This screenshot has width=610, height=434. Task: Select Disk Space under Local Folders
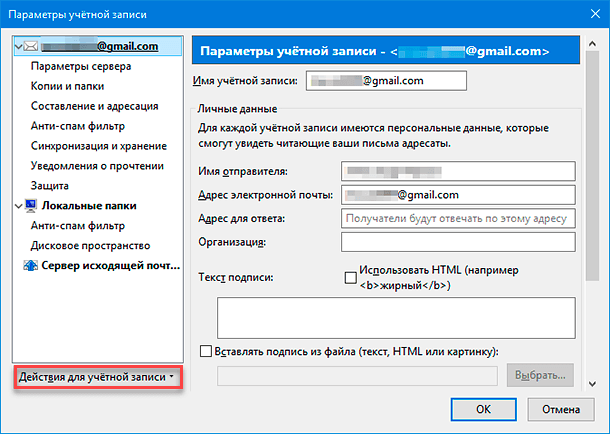90,245
